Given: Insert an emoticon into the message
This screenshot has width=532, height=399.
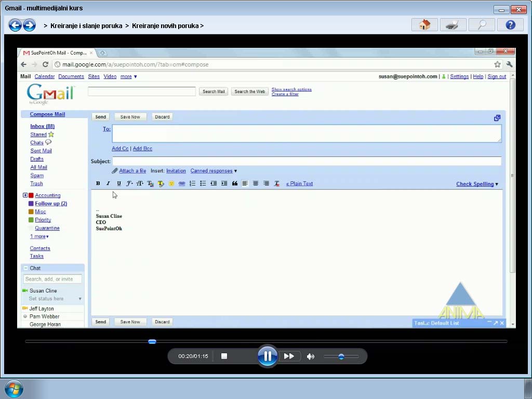Looking at the screenshot, I should click(171, 183).
